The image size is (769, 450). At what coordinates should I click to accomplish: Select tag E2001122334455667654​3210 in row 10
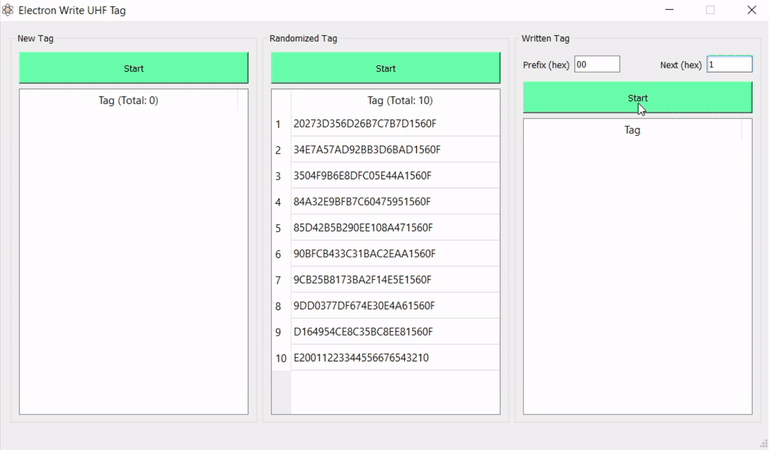click(x=361, y=358)
